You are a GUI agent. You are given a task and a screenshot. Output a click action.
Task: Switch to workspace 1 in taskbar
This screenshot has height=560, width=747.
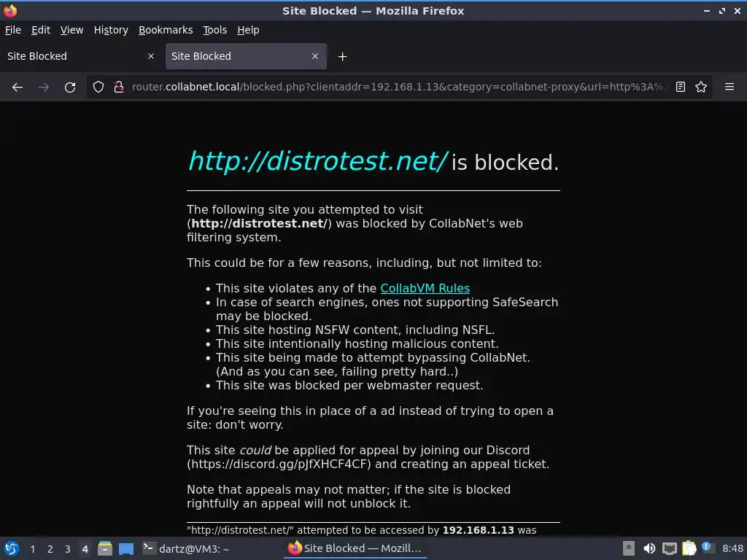coord(32,549)
